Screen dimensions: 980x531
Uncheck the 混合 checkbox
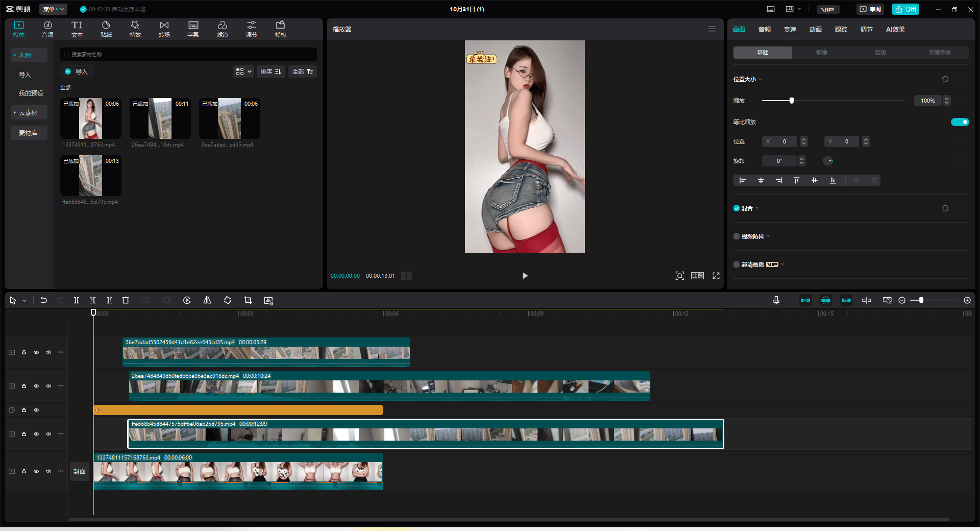pos(737,208)
